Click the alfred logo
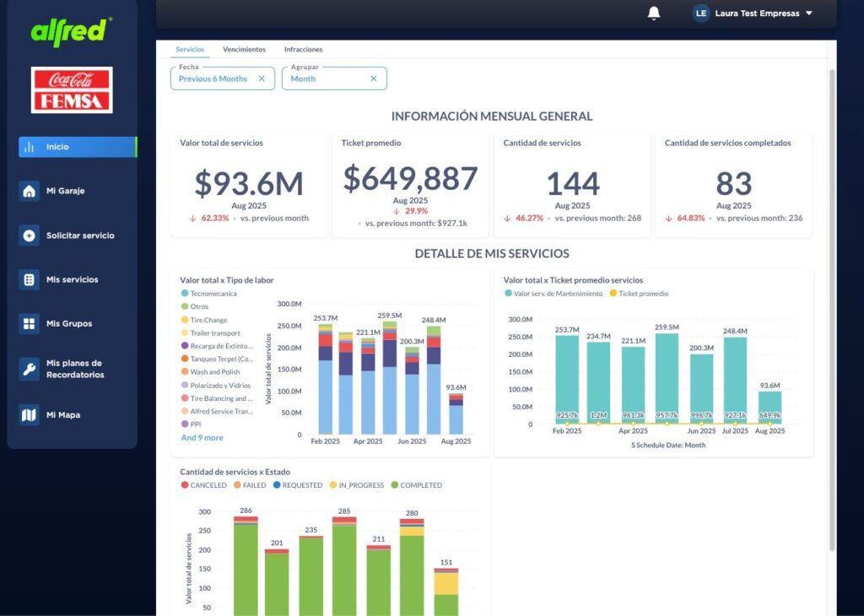The image size is (864, 616). click(x=72, y=31)
